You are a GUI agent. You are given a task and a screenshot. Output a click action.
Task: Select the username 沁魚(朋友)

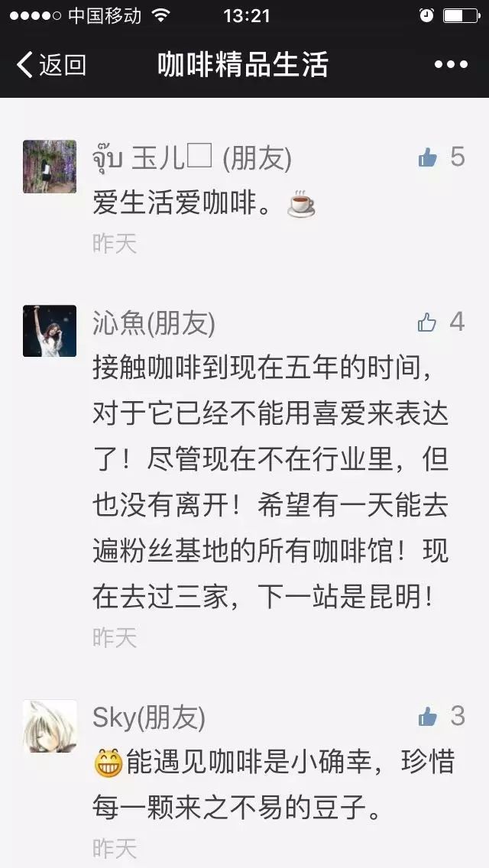coord(154,322)
